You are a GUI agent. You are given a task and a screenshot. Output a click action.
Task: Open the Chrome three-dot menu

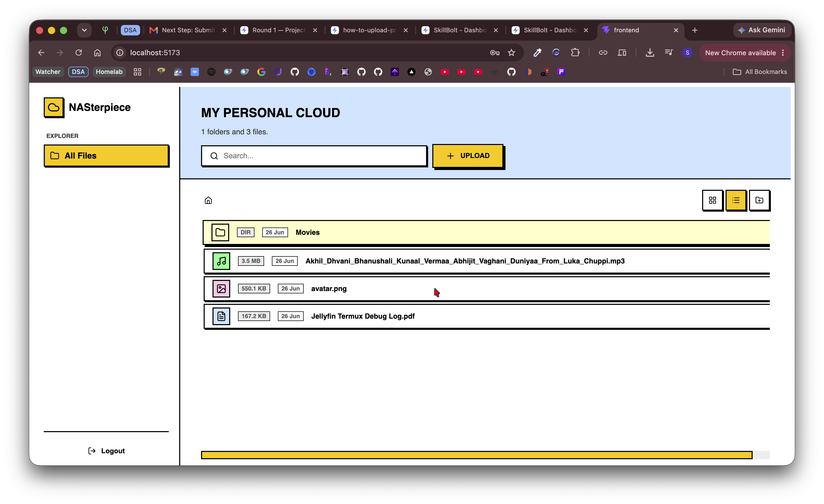[x=783, y=53]
